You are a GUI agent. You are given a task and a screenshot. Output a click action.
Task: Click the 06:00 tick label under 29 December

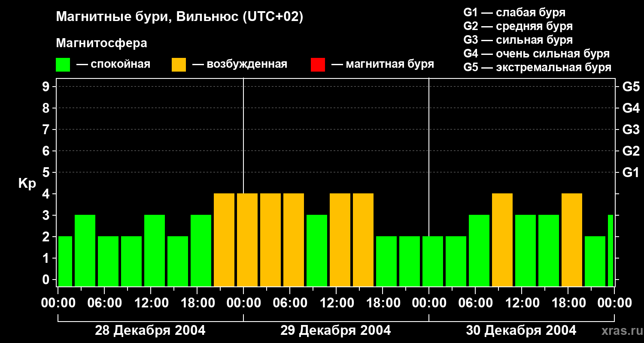(x=290, y=303)
